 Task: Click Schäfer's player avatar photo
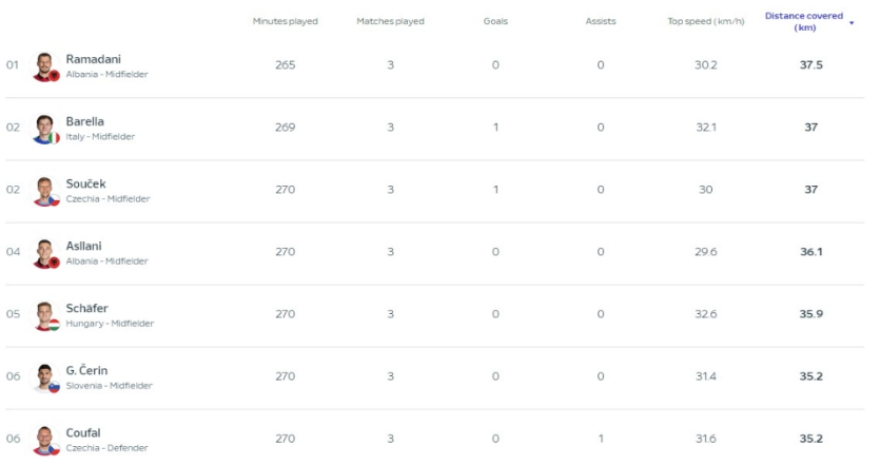coord(45,315)
